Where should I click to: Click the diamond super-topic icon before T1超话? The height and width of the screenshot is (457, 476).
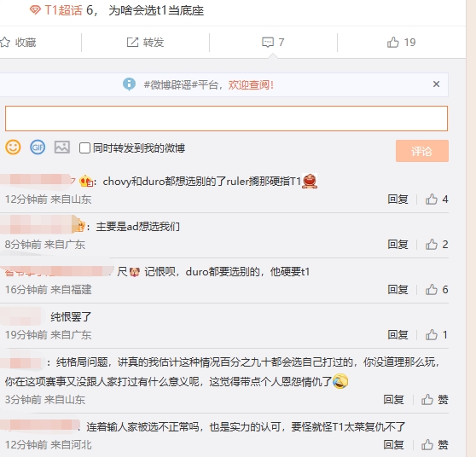point(35,10)
